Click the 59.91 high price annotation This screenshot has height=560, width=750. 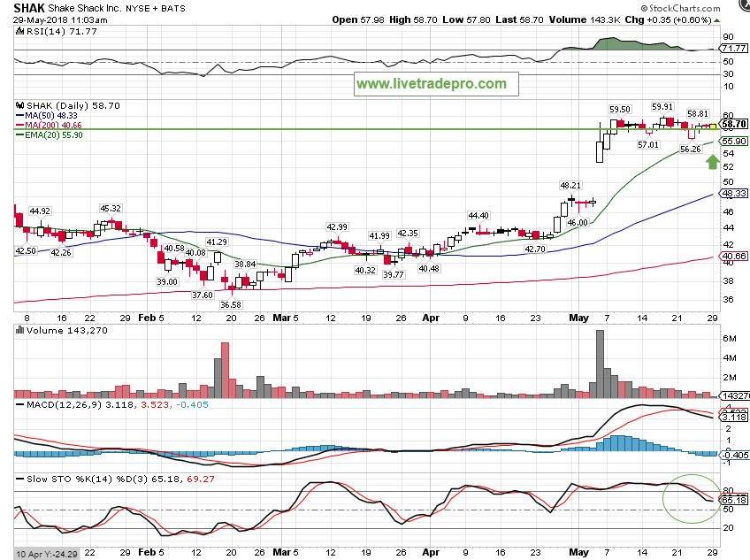pyautogui.click(x=662, y=106)
